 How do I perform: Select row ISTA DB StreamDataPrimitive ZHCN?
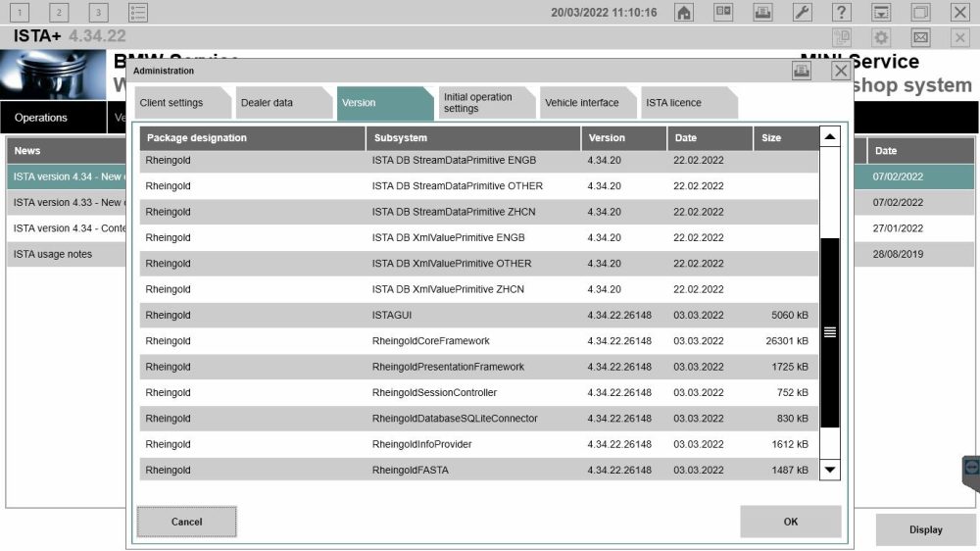coord(479,212)
